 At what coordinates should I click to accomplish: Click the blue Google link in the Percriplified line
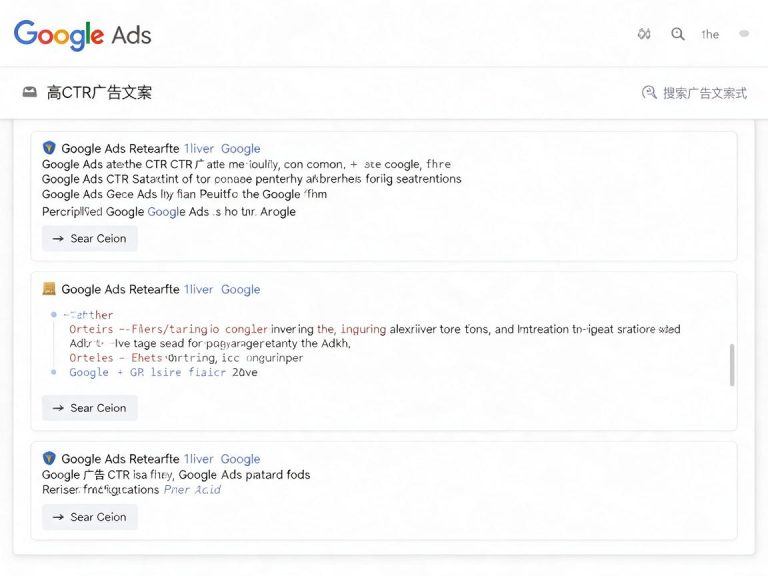click(167, 212)
